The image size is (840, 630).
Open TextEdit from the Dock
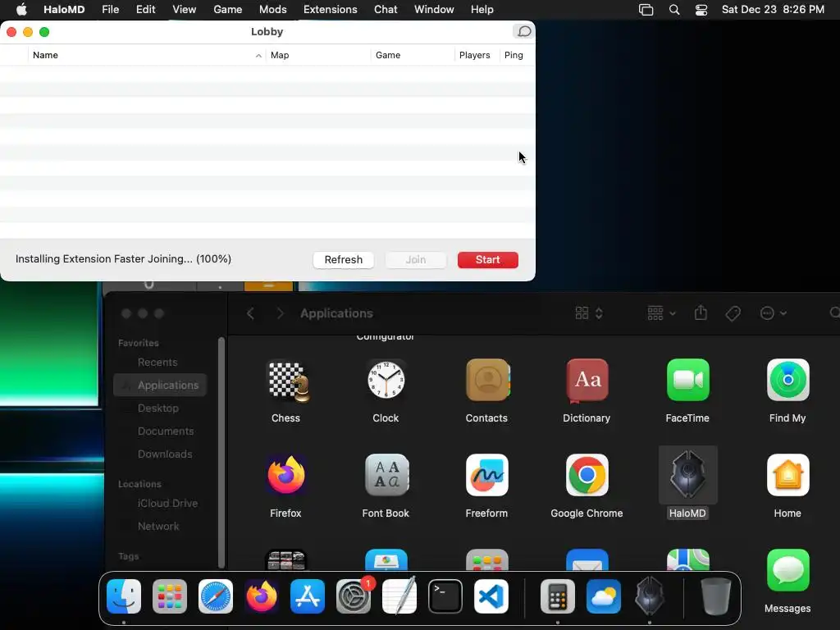pyautogui.click(x=399, y=596)
